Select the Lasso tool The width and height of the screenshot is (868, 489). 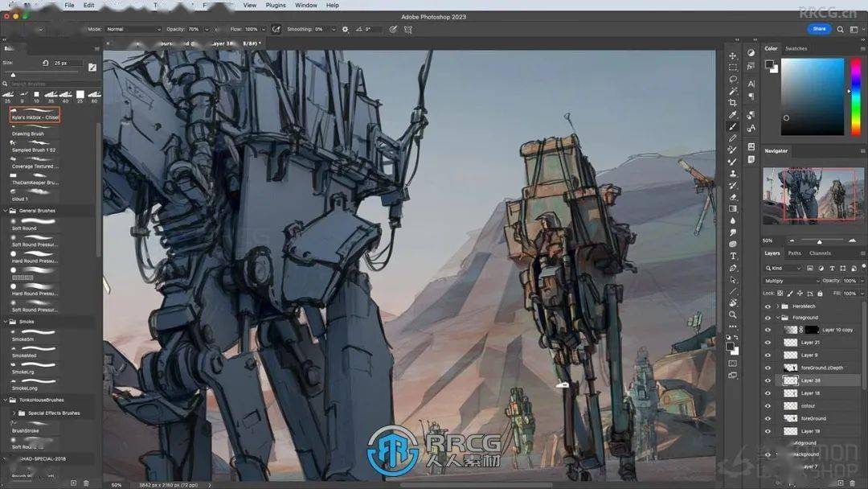pyautogui.click(x=732, y=79)
